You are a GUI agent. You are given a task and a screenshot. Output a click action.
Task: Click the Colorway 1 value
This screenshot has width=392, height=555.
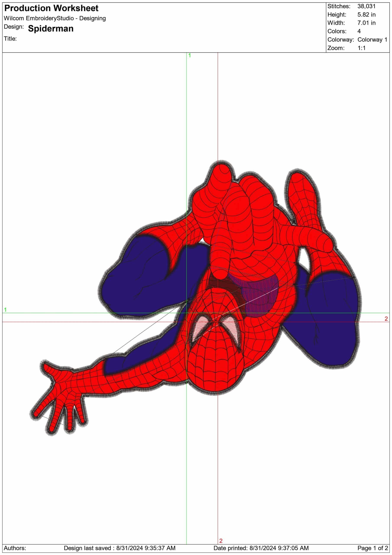click(372, 40)
